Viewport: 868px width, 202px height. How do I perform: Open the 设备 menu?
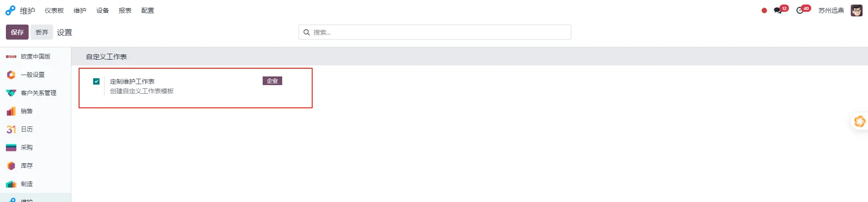coord(103,10)
